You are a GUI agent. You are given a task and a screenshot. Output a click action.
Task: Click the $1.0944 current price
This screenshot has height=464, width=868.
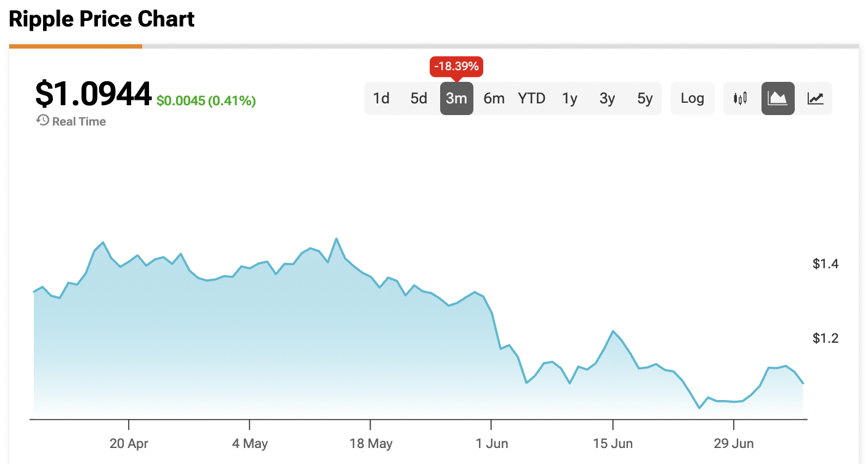(x=94, y=94)
